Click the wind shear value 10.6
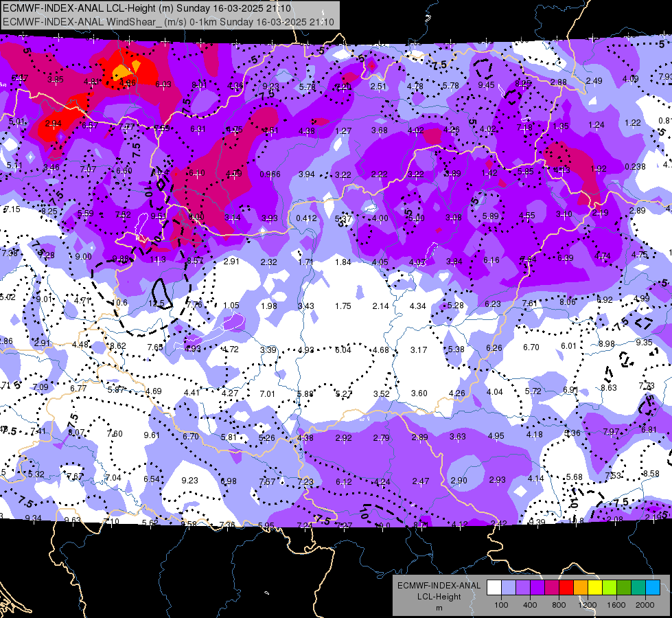 pos(119,303)
